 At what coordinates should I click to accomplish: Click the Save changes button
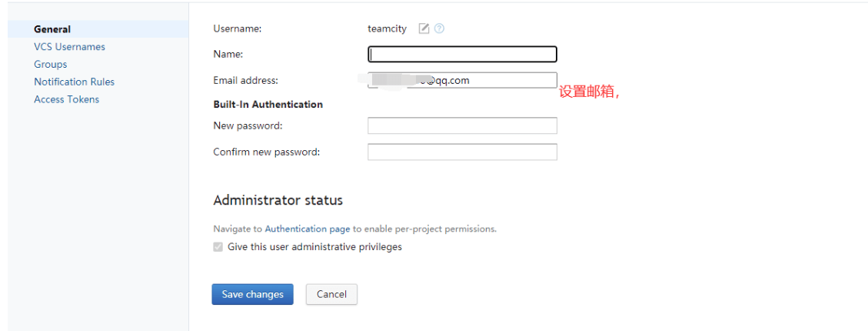[252, 294]
